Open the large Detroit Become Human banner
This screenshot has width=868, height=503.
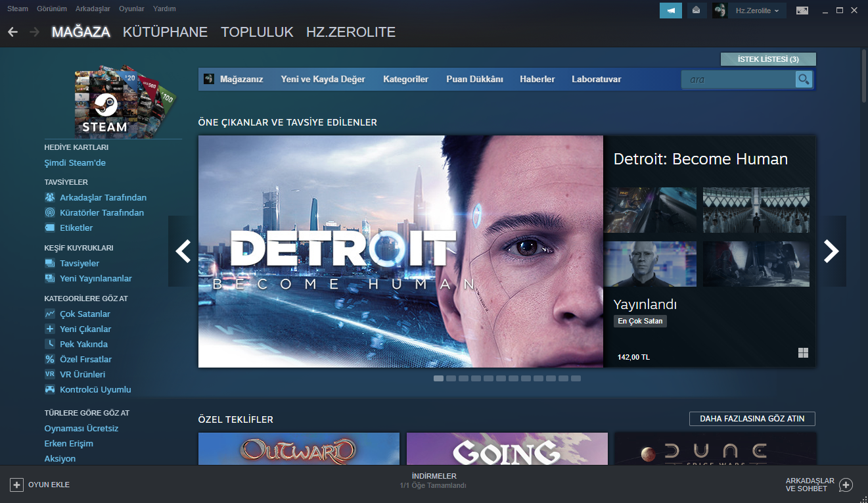coord(401,251)
